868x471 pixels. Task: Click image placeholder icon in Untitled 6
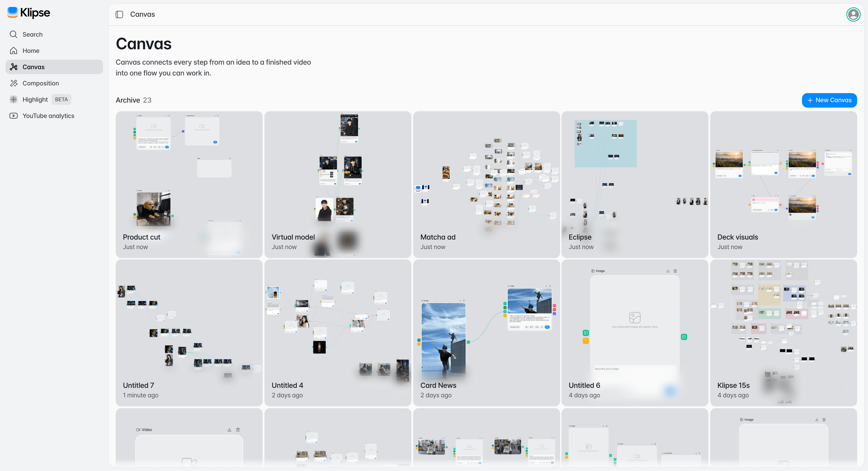(635, 317)
